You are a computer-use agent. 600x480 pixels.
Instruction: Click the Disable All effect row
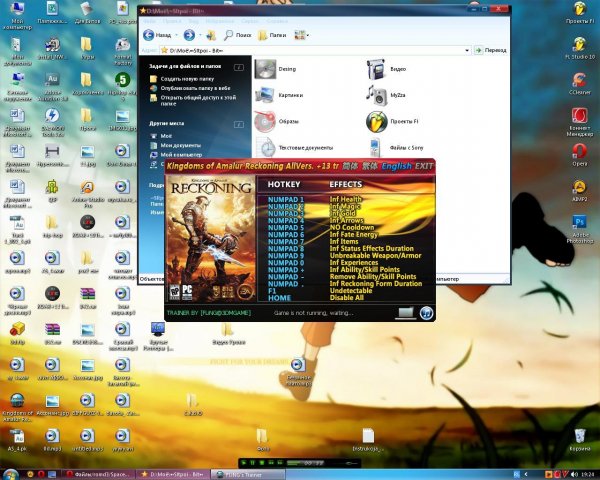click(346, 298)
